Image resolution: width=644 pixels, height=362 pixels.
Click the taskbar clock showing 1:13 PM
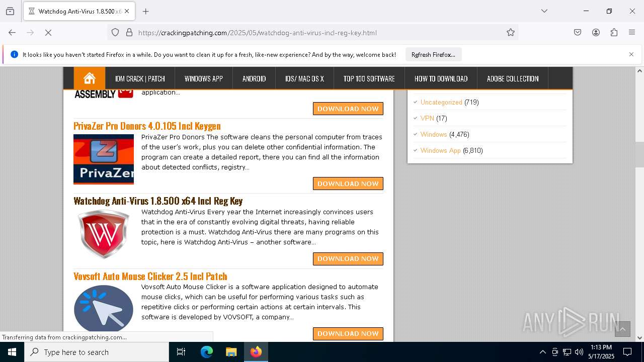601,352
